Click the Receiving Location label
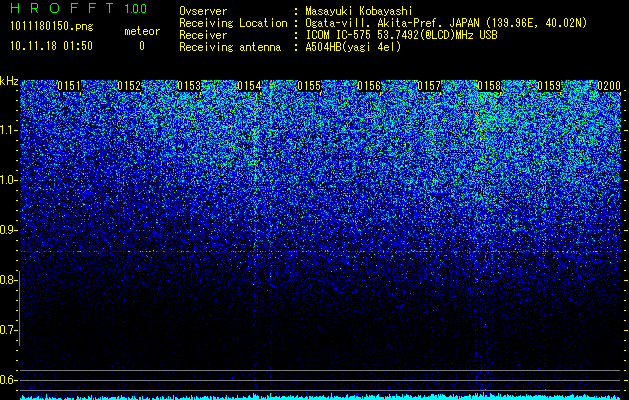 pos(233,23)
